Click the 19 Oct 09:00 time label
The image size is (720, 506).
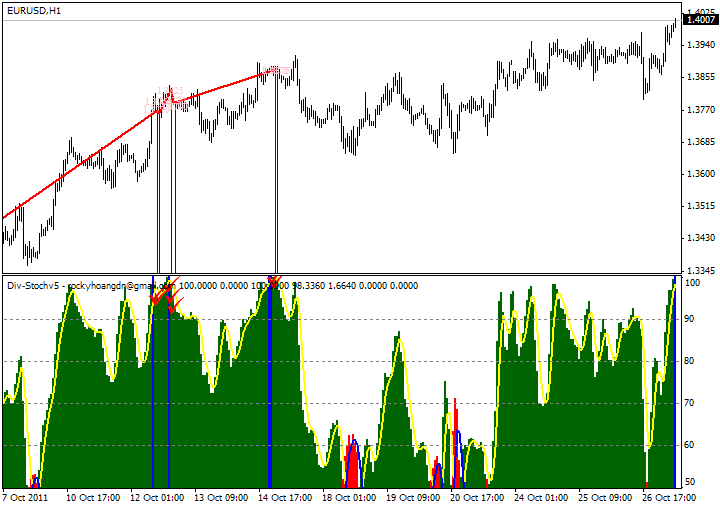(x=413, y=497)
